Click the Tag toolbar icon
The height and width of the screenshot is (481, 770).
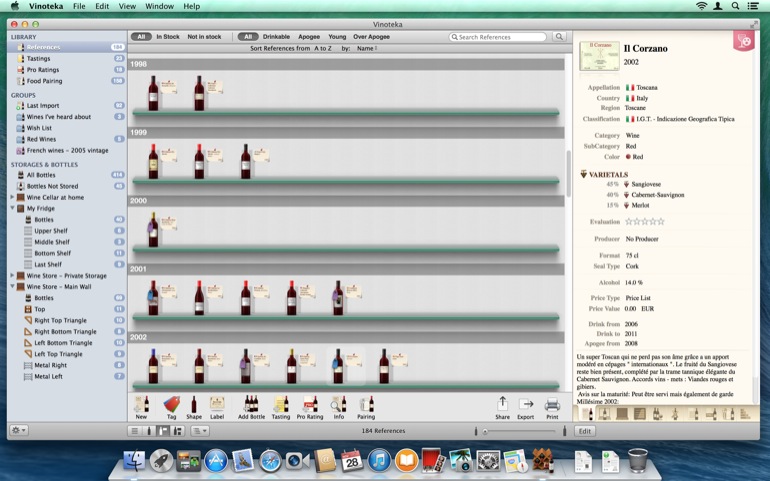point(171,404)
